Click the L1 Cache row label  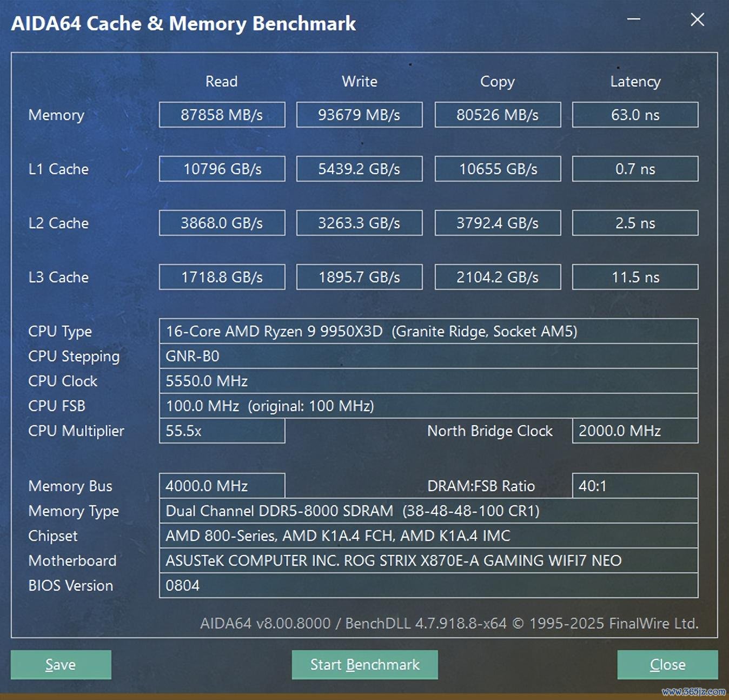point(58,169)
